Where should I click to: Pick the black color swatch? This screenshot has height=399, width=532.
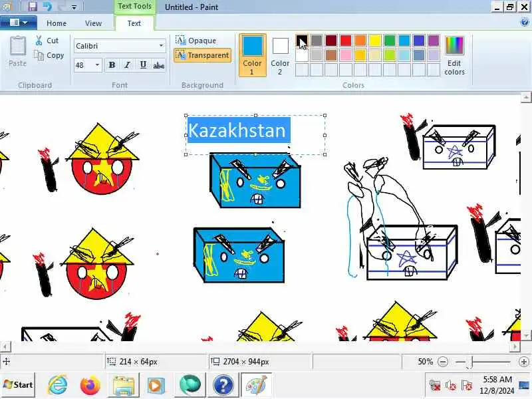[302, 41]
